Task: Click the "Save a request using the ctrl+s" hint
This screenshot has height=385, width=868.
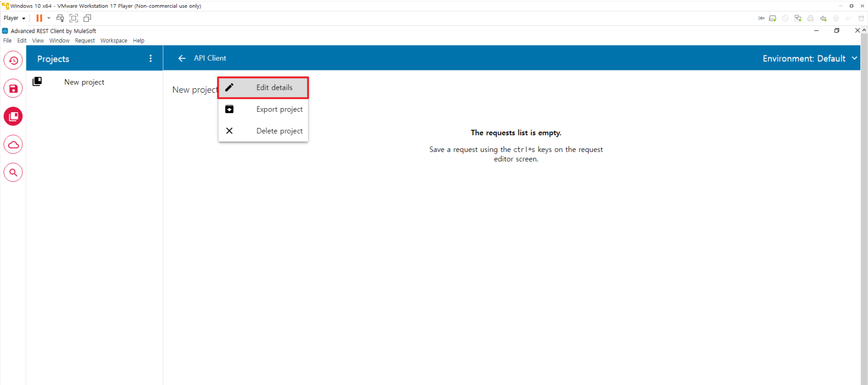Action: 516,154
